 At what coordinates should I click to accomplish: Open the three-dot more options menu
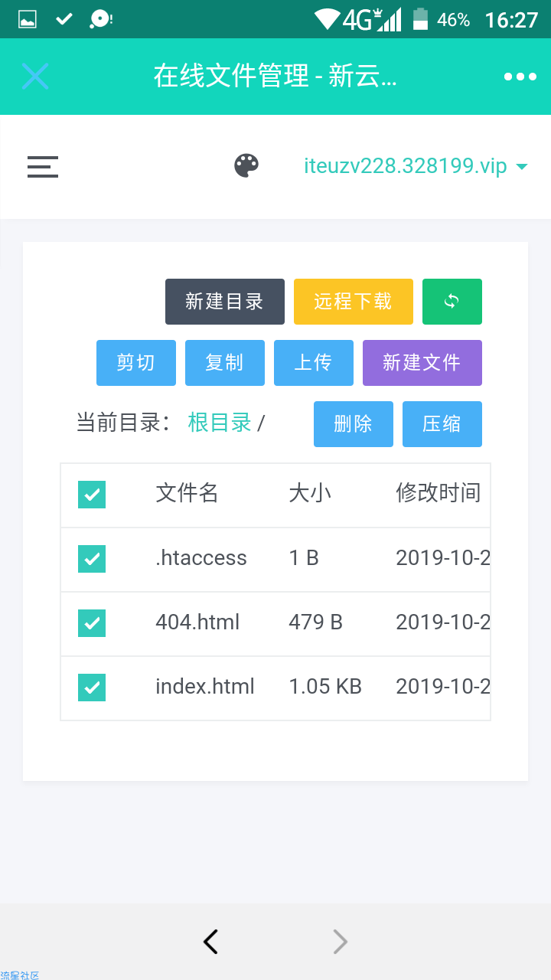pyautogui.click(x=520, y=77)
